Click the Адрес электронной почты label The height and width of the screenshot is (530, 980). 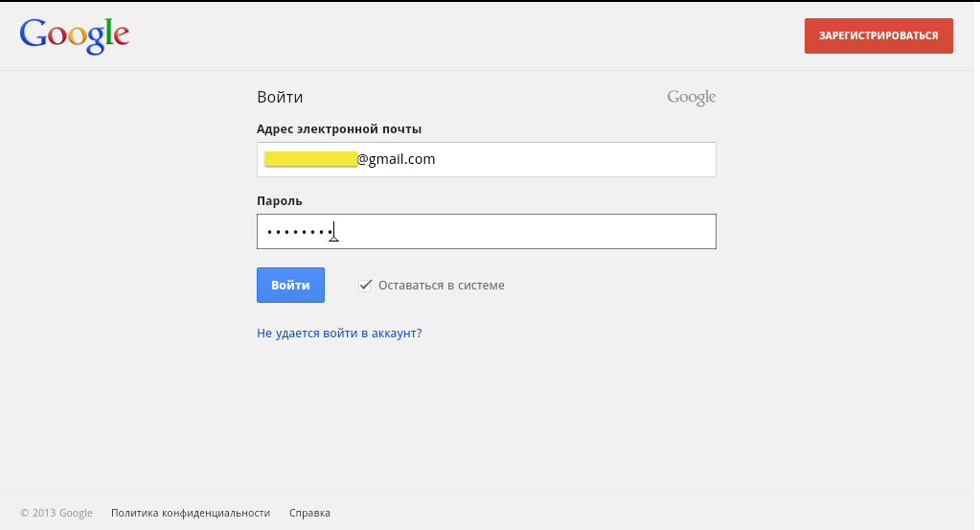point(339,128)
